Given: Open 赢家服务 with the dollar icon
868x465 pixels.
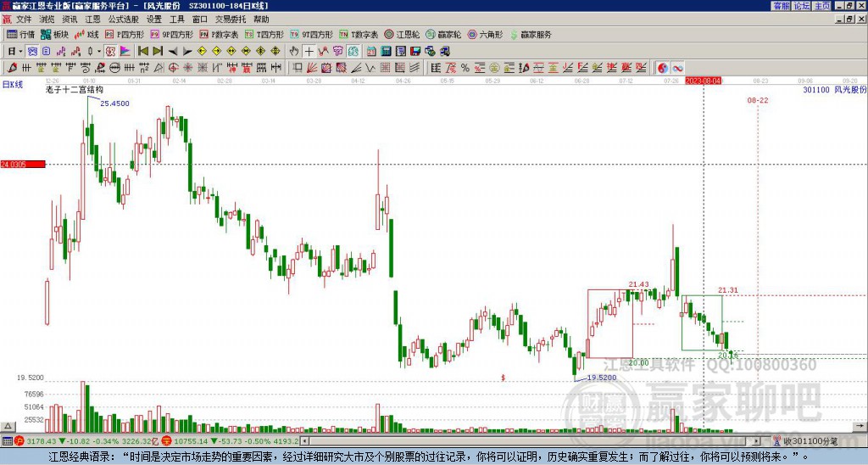Looking at the screenshot, I should (531, 34).
